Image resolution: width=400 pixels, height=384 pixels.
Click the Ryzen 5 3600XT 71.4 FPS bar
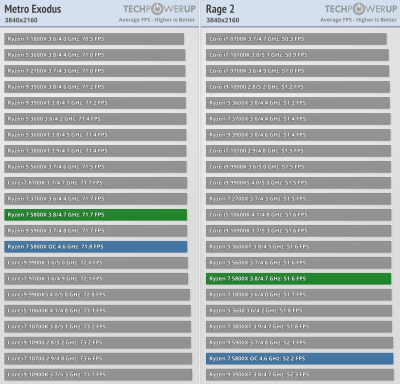(95, 135)
